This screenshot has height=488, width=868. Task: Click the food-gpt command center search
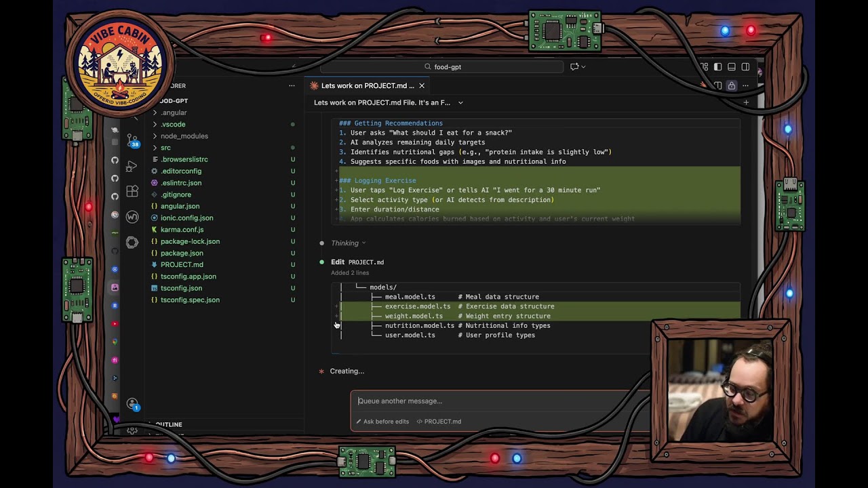[441, 66]
